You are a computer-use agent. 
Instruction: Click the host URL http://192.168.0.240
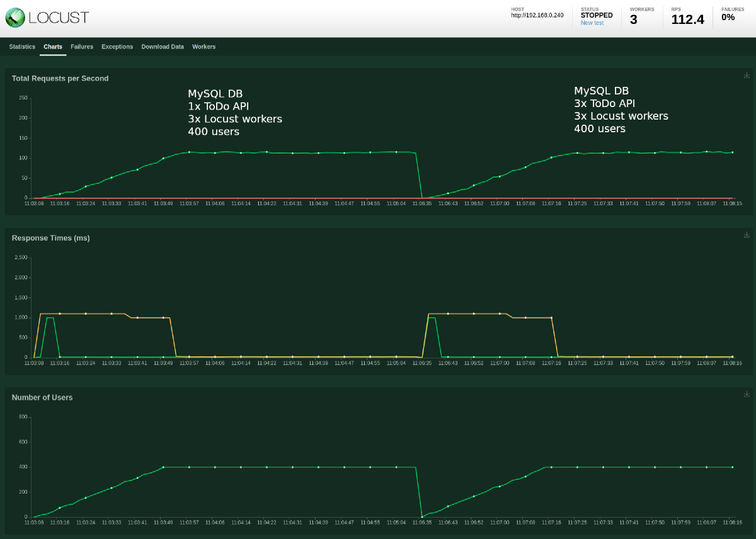pos(537,15)
